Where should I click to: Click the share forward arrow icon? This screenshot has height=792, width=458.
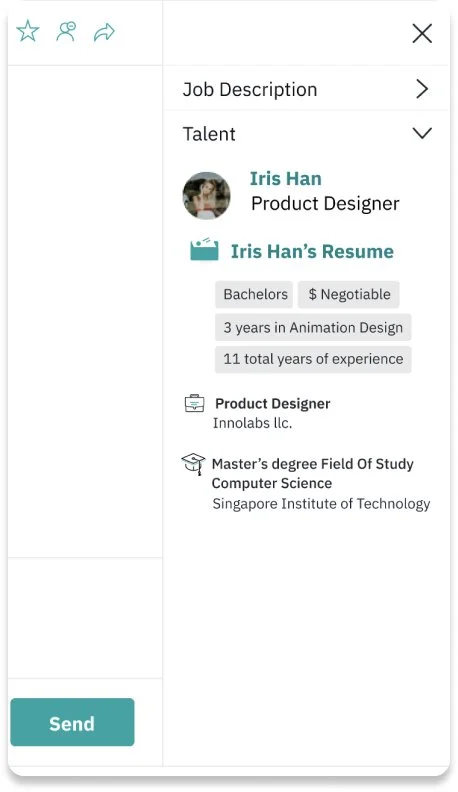tap(105, 32)
